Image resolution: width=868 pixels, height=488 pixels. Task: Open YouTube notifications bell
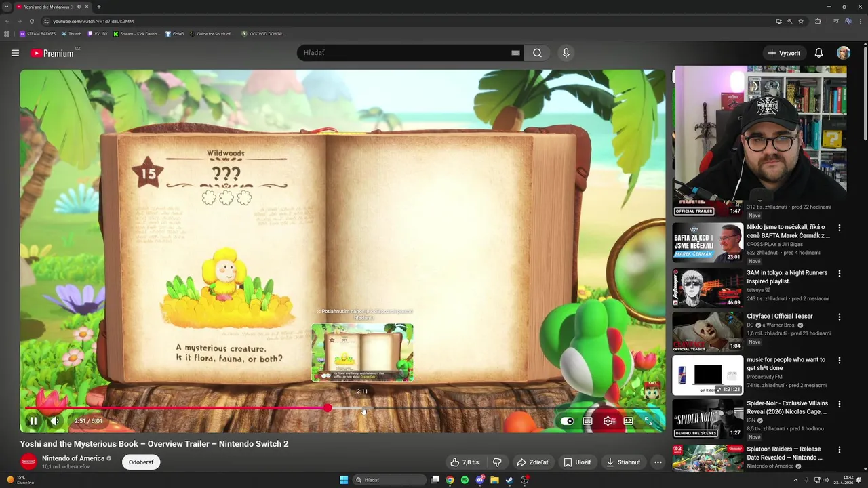pyautogui.click(x=818, y=53)
